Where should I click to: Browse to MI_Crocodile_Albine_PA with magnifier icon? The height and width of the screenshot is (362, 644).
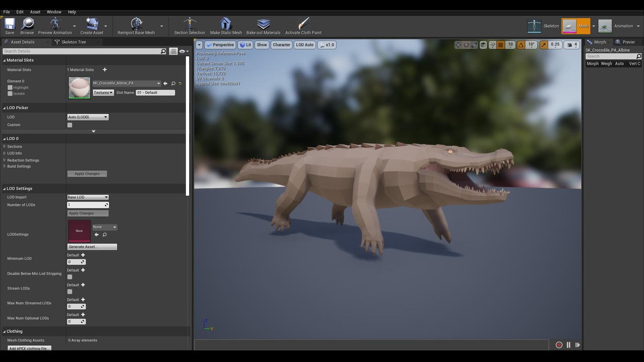click(173, 83)
